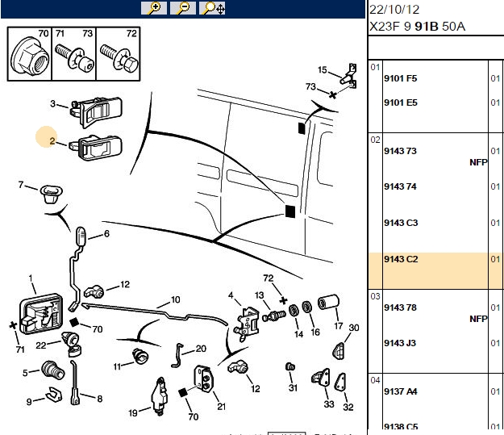
Task: Click part number 30 label
Action: coord(353,328)
